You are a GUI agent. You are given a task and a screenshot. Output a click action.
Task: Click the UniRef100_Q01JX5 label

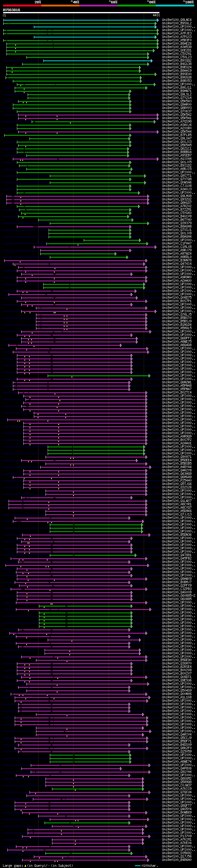point(177,162)
